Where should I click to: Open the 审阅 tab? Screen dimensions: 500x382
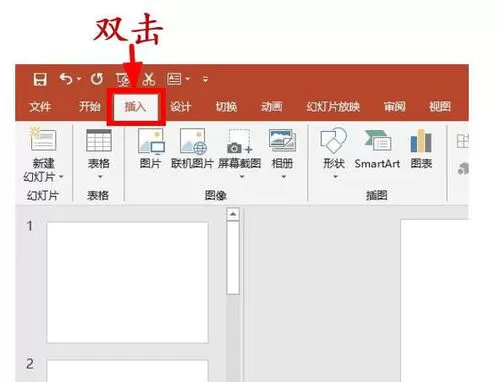coord(394,107)
